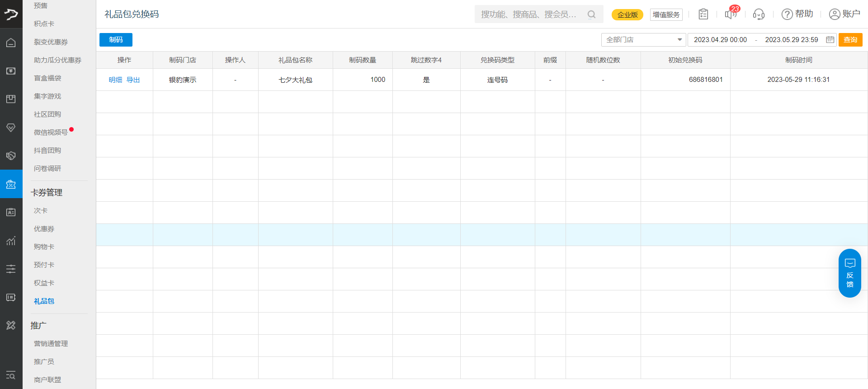The image size is (868, 389).
Task: Open 积点卡 menu item
Action: [44, 24]
